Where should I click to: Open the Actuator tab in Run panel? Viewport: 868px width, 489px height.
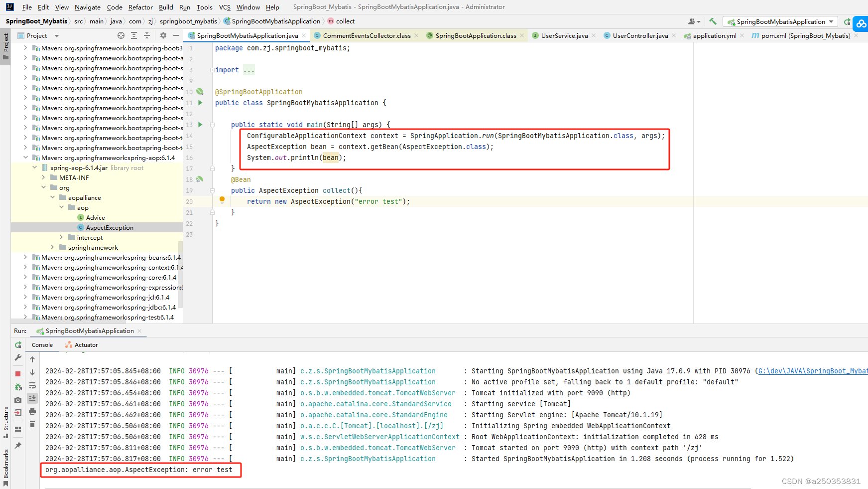click(82, 345)
